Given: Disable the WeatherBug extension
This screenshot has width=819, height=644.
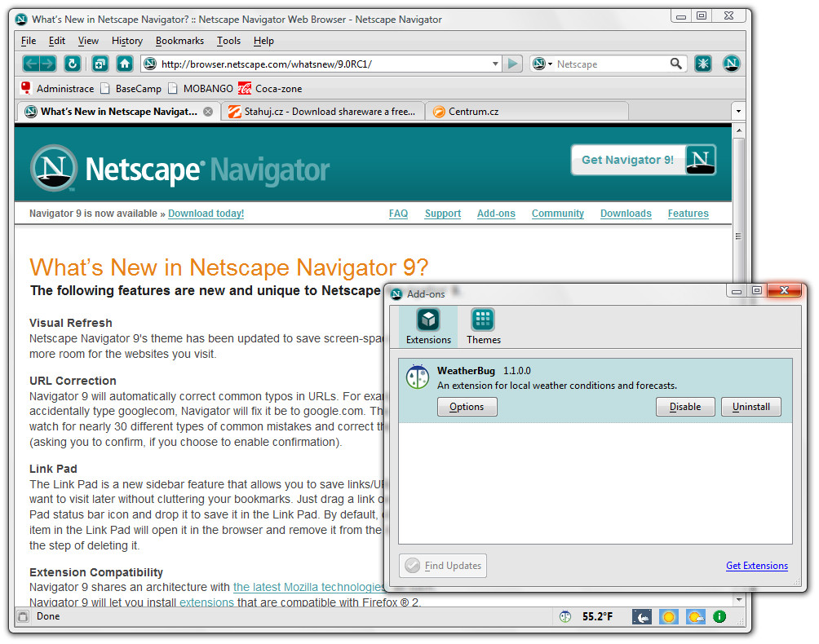Looking at the screenshot, I should (685, 407).
